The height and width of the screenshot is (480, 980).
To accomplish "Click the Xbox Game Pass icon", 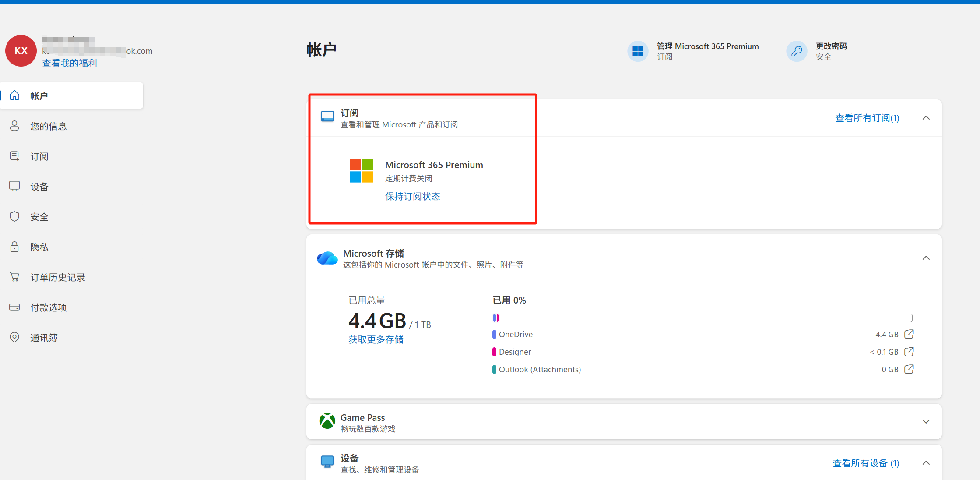I will click(x=327, y=421).
